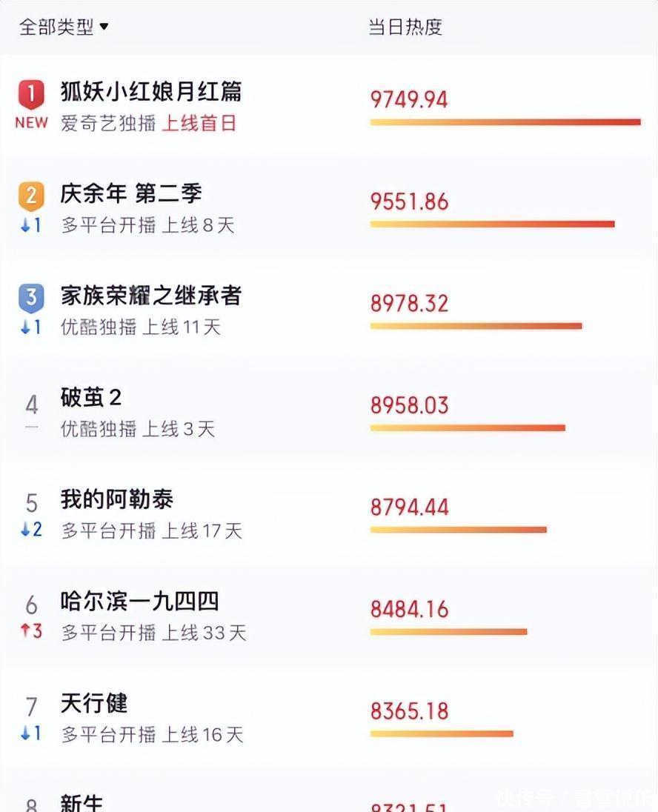The image size is (658, 812).
Task: Click the heat value 8978.32
Action: pyautogui.click(x=409, y=304)
